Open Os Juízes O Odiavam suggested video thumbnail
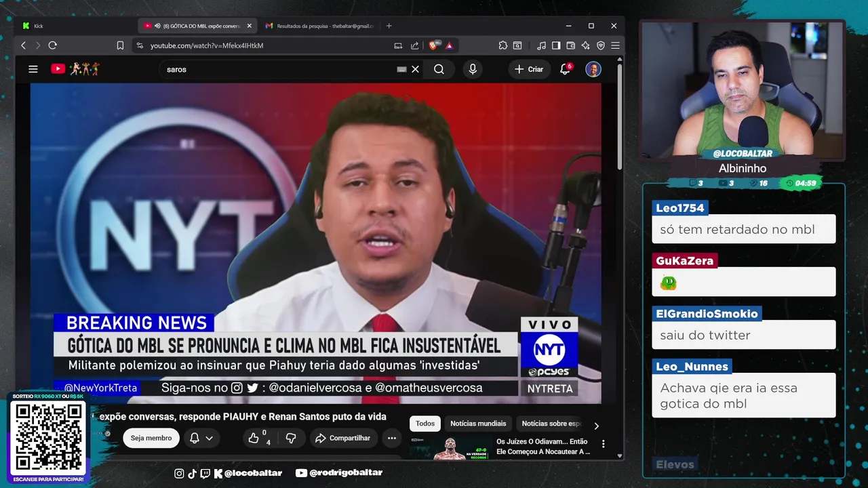The image size is (868, 488). click(450, 448)
